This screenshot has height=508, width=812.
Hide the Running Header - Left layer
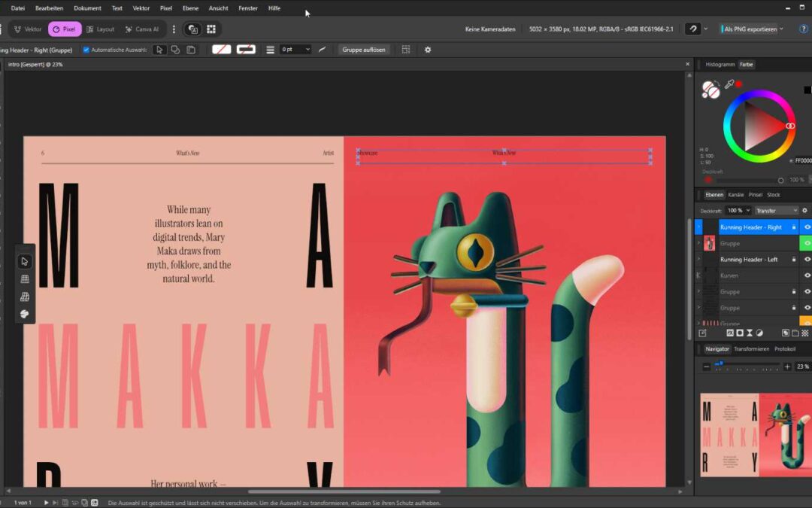tap(807, 259)
